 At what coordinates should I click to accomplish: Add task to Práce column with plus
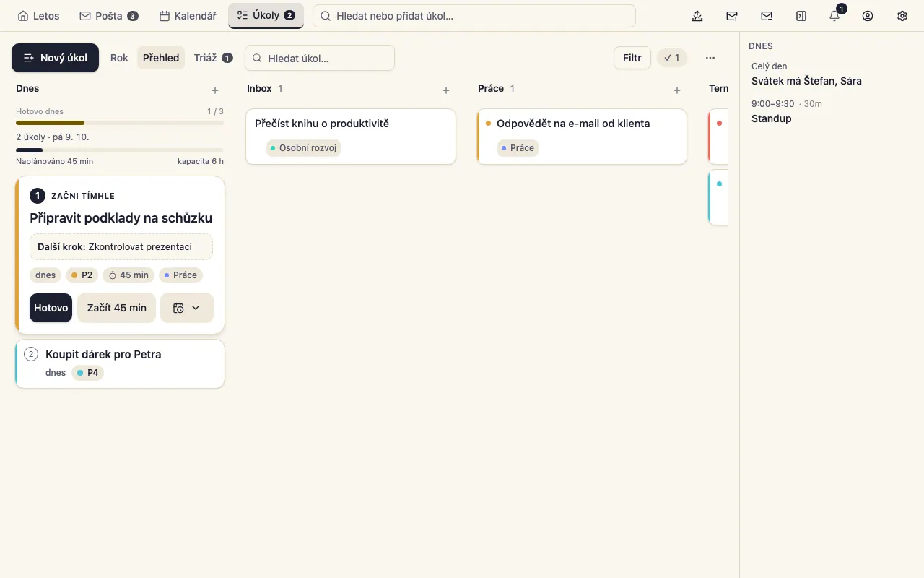677,90
